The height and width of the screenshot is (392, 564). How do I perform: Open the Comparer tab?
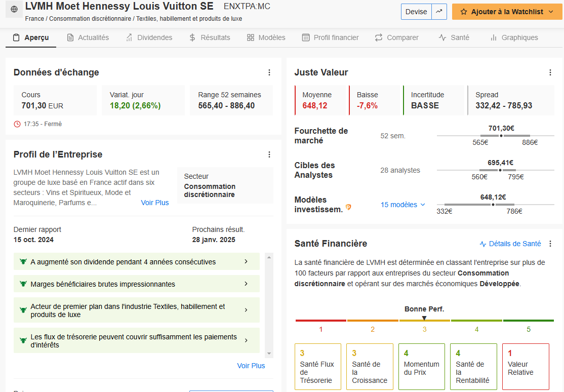pyautogui.click(x=397, y=37)
